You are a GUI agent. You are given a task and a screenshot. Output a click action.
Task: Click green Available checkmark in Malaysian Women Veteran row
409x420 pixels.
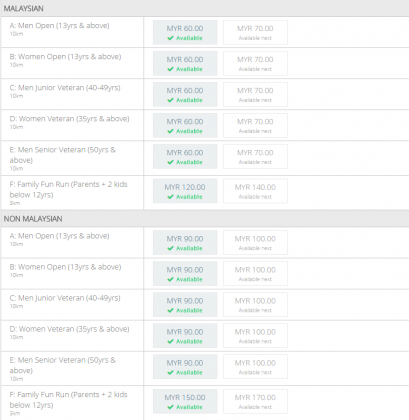(x=170, y=131)
